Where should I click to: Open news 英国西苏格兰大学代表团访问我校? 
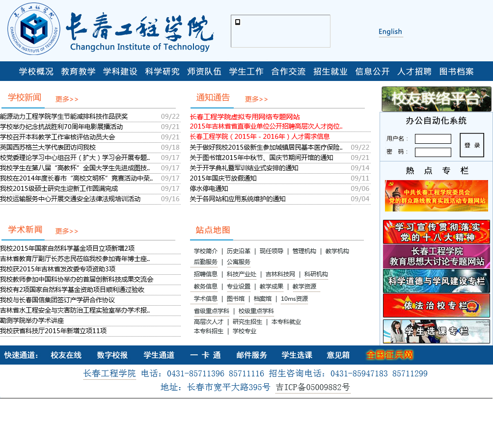click(x=48, y=147)
